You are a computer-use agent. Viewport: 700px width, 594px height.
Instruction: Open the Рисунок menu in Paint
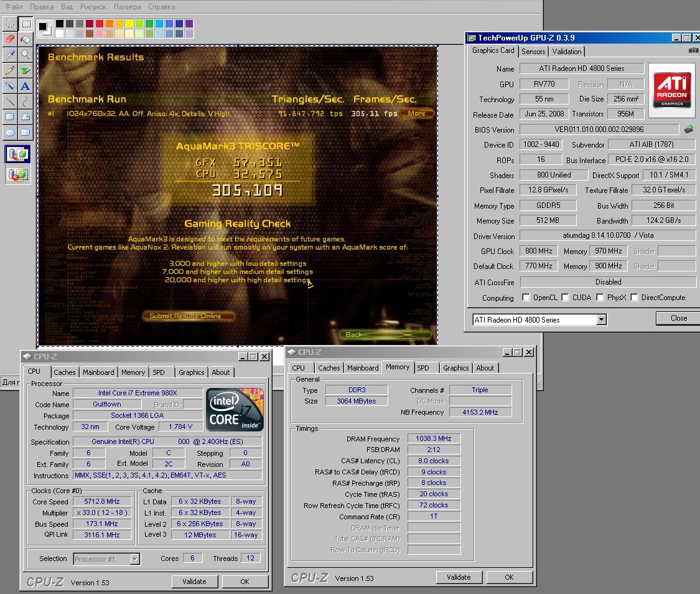93,7
